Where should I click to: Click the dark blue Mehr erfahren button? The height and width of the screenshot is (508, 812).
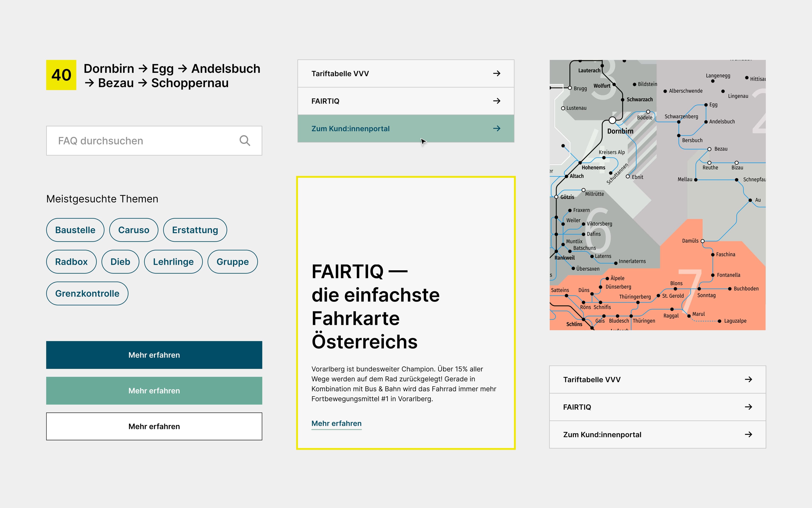click(x=154, y=355)
